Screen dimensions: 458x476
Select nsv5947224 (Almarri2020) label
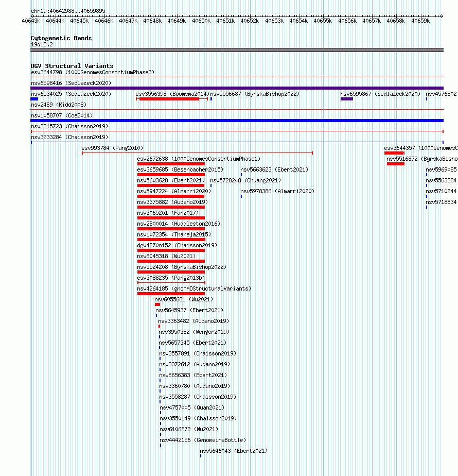(x=174, y=191)
